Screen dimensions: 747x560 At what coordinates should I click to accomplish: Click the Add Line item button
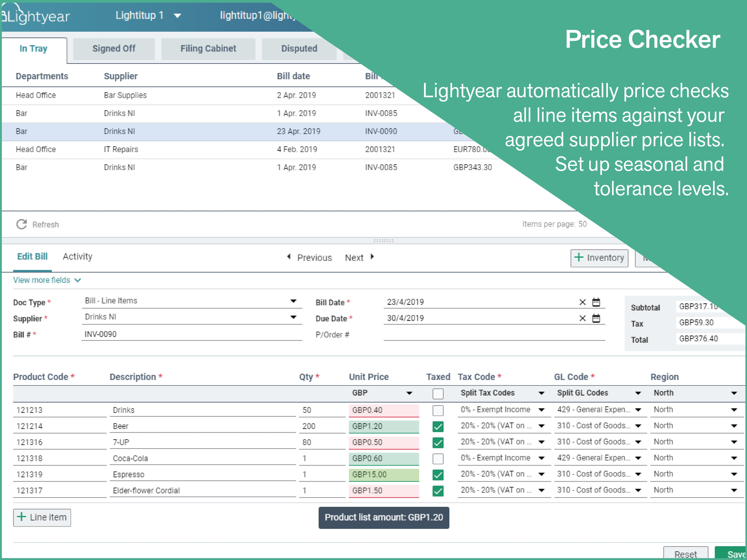coord(42,517)
